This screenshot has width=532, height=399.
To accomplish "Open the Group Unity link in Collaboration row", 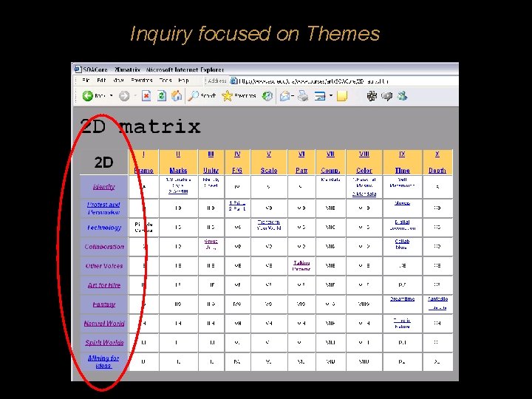I will tap(211, 245).
